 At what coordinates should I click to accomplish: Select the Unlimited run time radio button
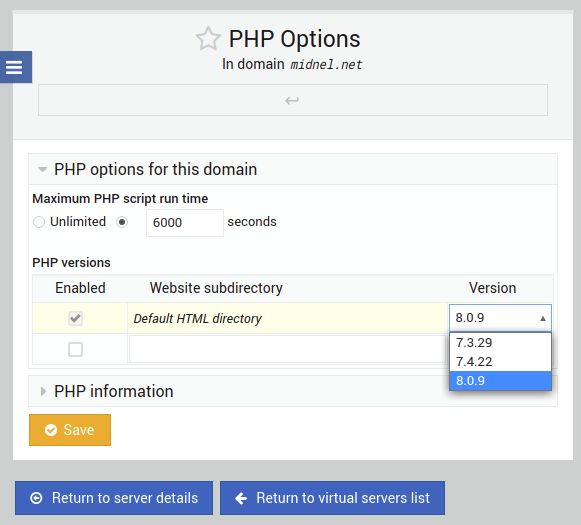(x=39, y=222)
